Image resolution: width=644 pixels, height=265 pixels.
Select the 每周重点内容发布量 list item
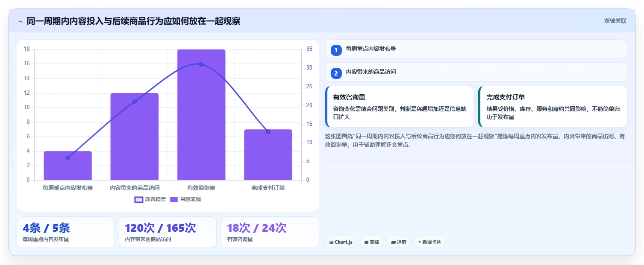coord(476,49)
